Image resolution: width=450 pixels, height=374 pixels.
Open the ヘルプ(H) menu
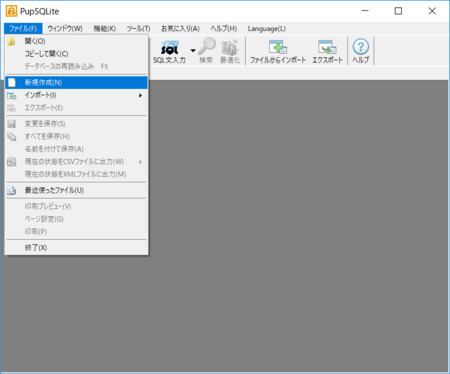pos(224,29)
